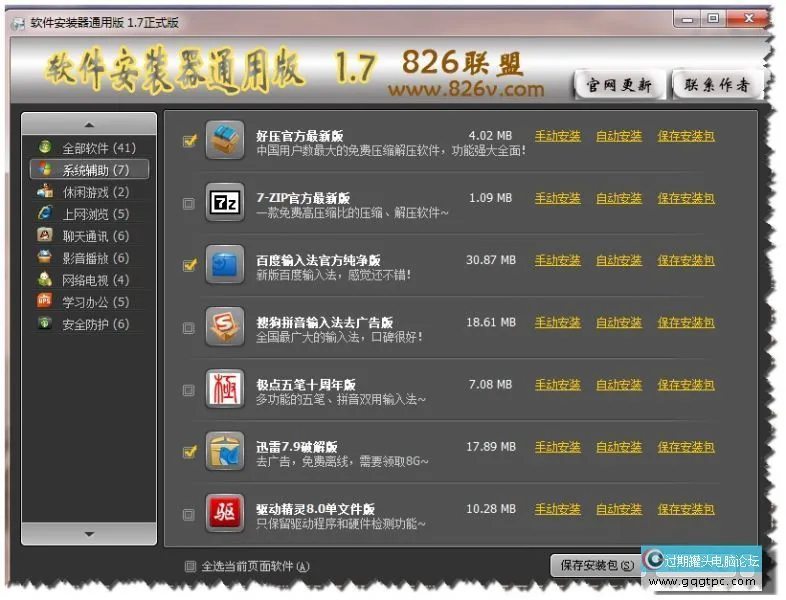Click the icon beside 网络电视
Image resolution: width=786 pixels, height=600 pixels.
tap(45, 279)
